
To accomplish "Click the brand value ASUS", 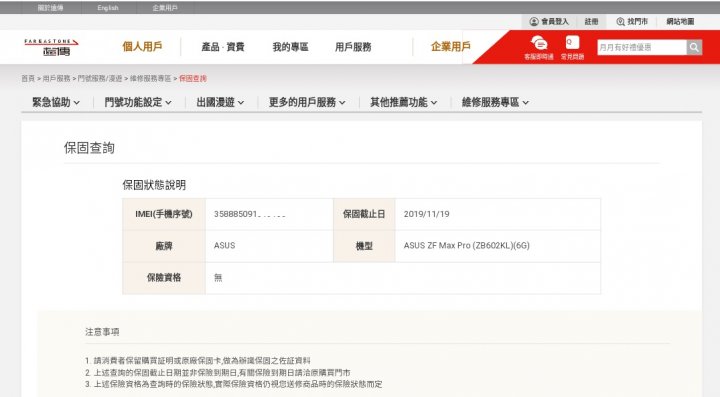I will [x=225, y=246].
